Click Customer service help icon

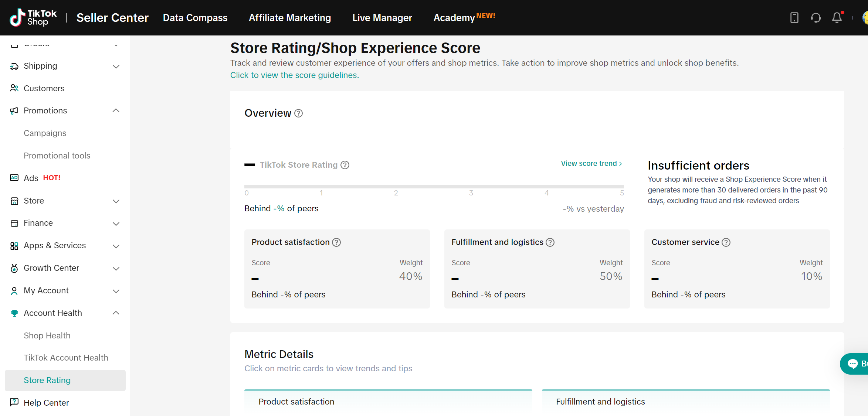[726, 242]
